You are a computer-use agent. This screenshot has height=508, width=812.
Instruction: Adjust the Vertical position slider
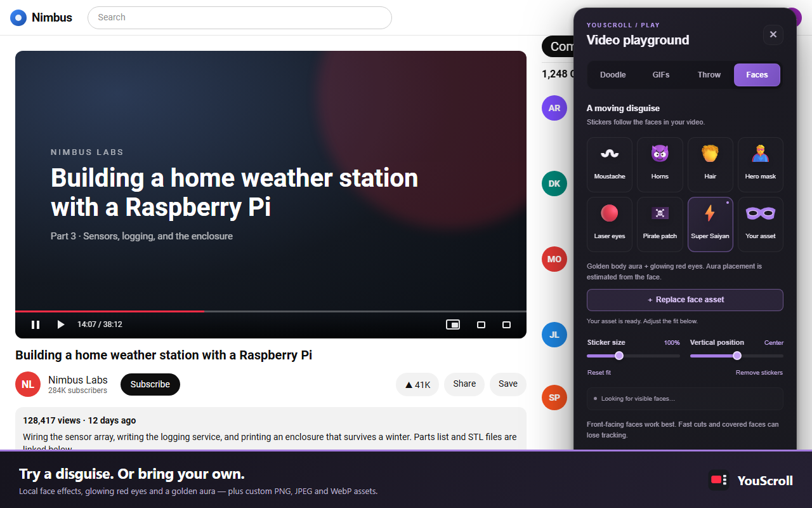tap(737, 356)
